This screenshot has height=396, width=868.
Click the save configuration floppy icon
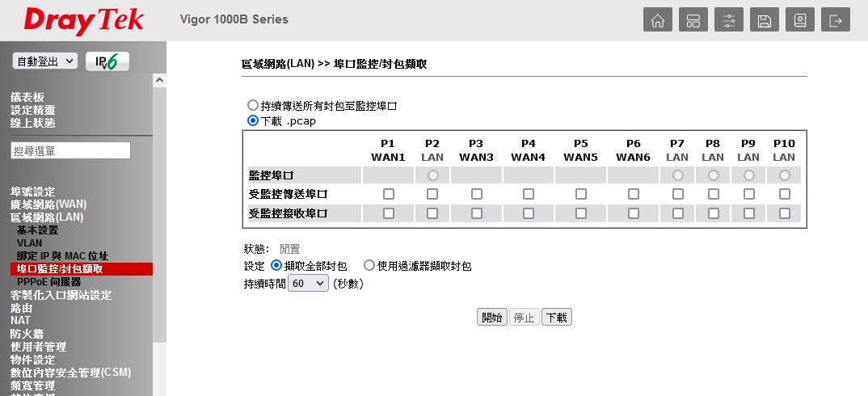point(765,20)
